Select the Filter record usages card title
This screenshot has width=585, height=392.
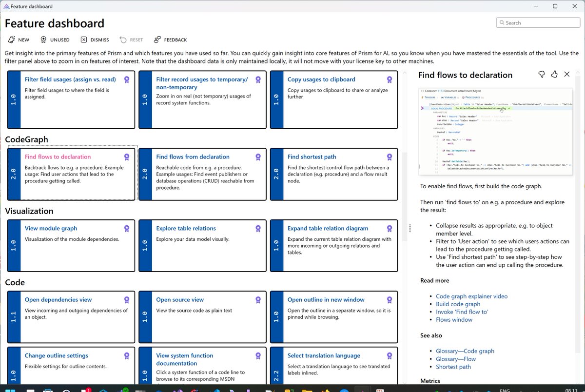pyautogui.click(x=202, y=83)
